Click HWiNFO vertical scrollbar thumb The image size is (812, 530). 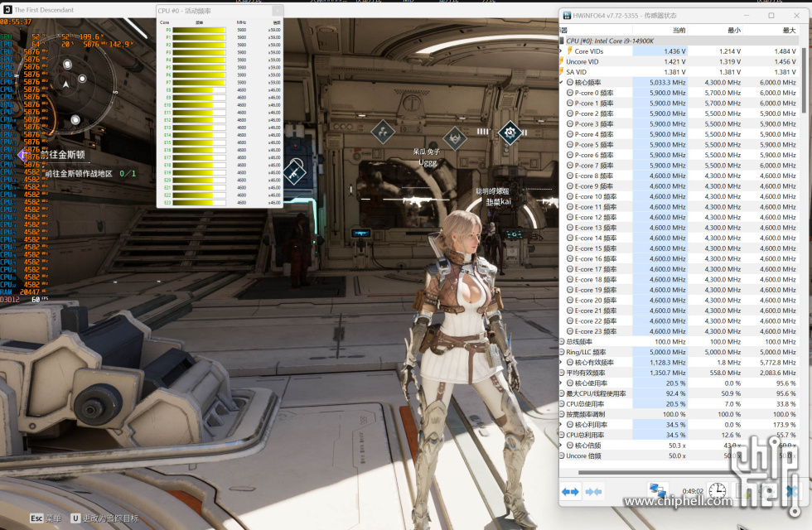click(805, 81)
